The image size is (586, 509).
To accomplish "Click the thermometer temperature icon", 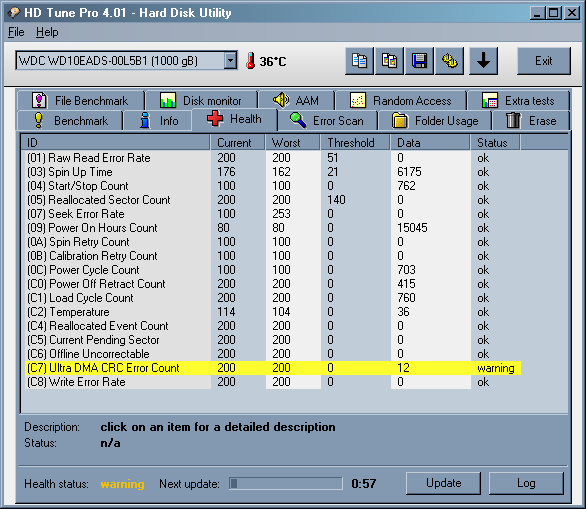I will point(250,61).
